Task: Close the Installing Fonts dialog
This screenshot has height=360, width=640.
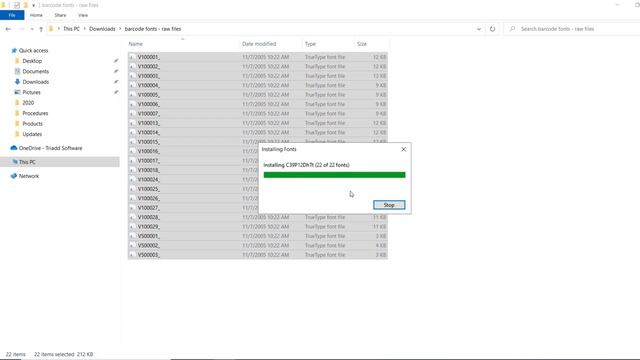Action: (x=403, y=149)
